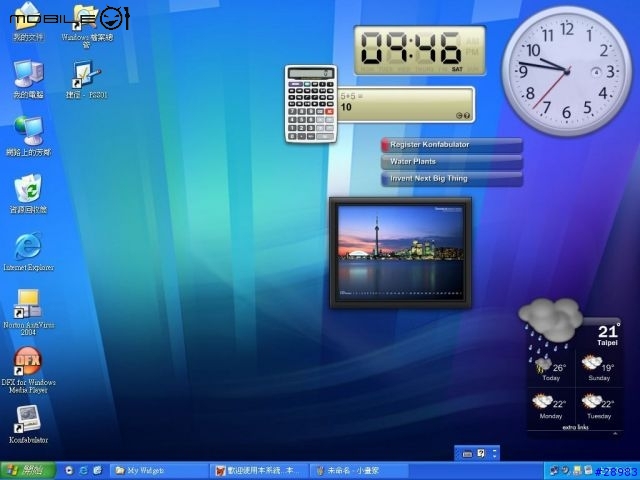Launch the media player quick launch icon

tap(69, 471)
